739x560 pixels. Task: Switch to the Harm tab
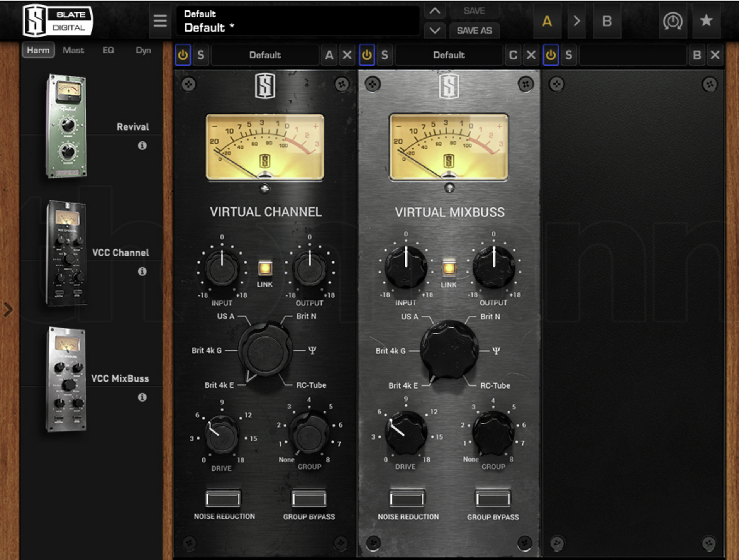tap(38, 50)
